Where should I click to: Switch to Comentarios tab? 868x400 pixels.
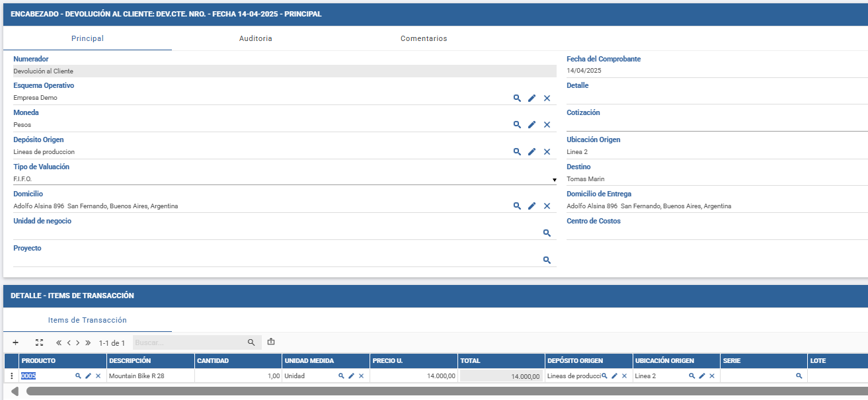tap(424, 38)
